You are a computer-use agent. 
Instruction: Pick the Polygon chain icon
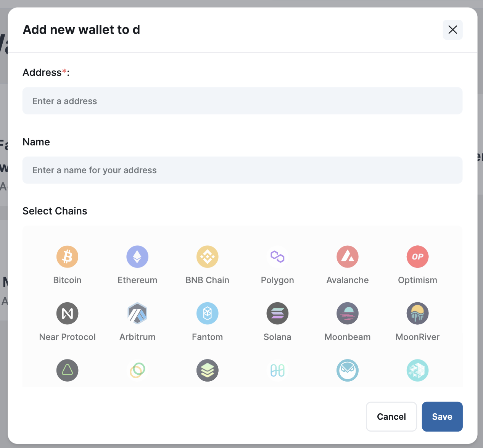point(277,256)
